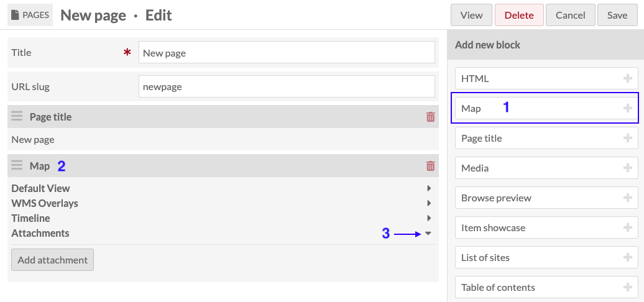Screen dimensions: 644x302
Task: Add Table of contents block plus icon
Action: pos(628,287)
